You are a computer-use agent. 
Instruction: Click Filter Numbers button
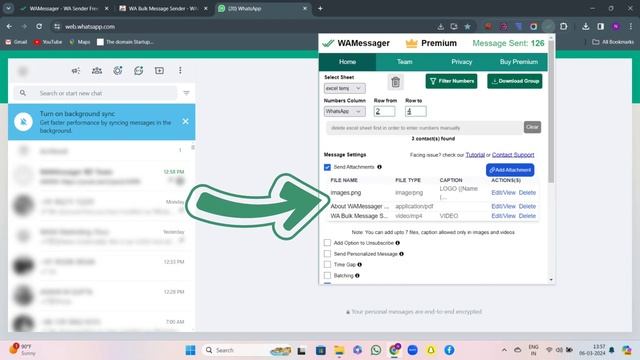tap(451, 81)
